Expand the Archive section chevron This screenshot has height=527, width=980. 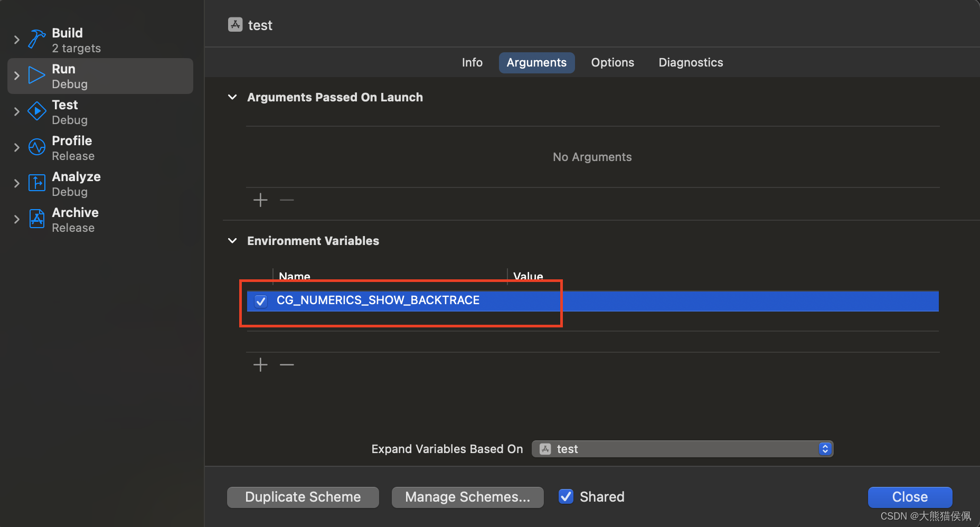16,219
